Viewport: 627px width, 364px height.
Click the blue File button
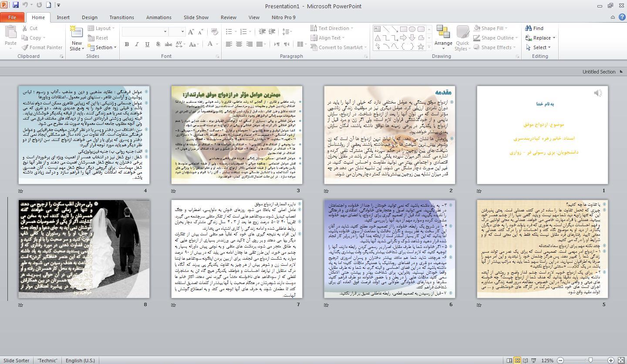tap(12, 17)
